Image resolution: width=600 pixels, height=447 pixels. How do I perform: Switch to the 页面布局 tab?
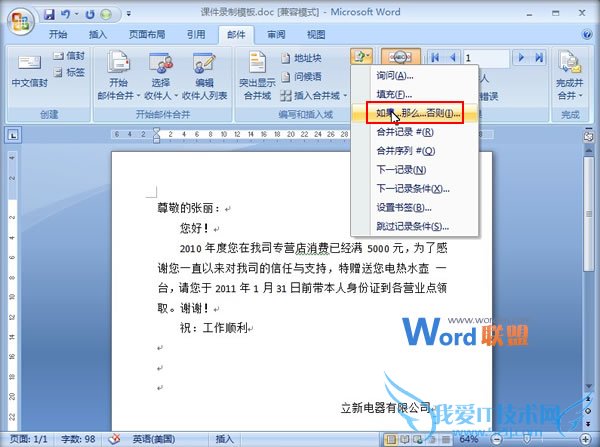147,34
